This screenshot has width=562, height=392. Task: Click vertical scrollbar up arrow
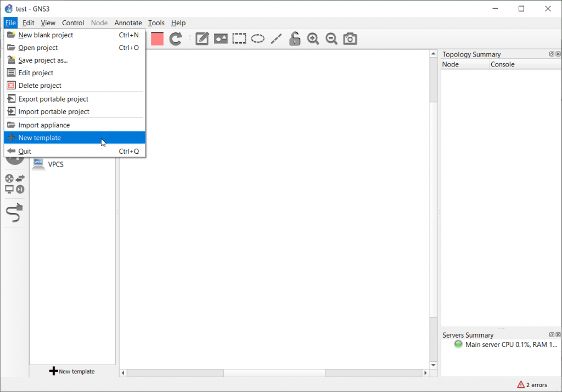(x=434, y=54)
